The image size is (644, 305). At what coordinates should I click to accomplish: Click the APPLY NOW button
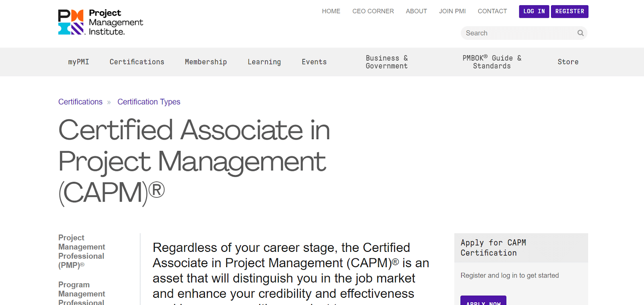tap(483, 301)
